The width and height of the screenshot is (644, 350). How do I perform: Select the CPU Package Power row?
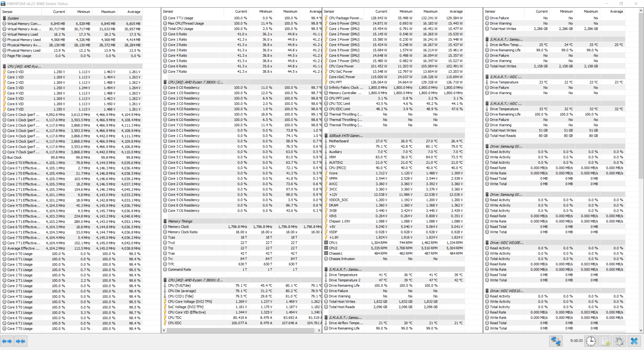tap(346, 18)
